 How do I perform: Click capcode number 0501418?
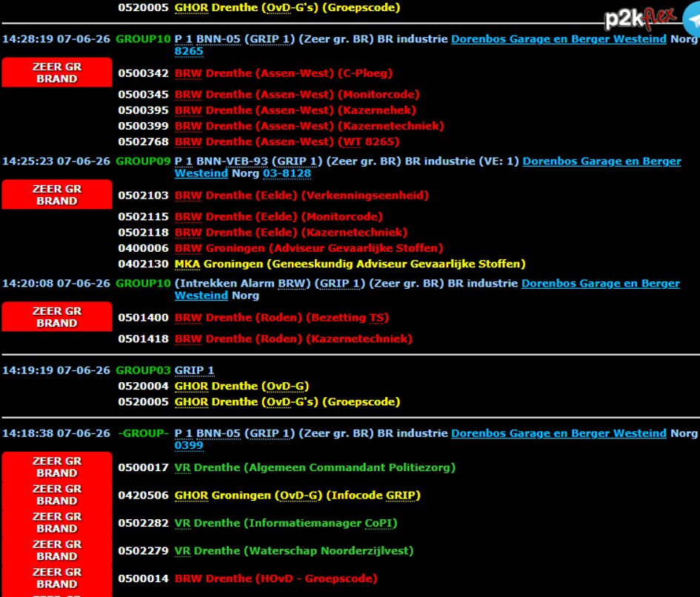143,339
